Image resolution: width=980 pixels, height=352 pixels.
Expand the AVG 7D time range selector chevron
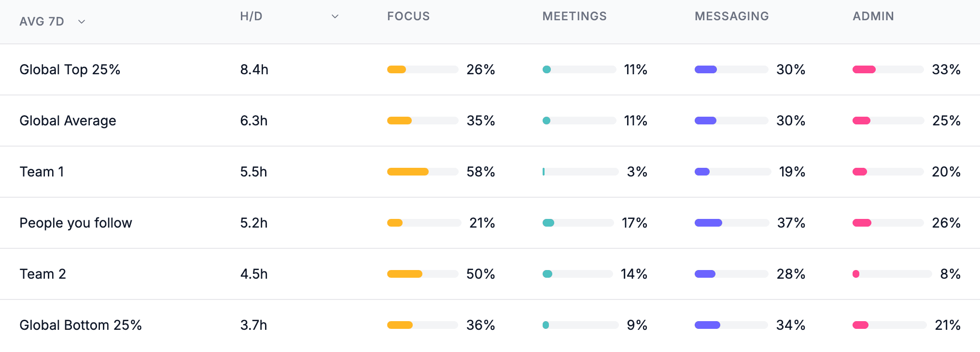81,22
